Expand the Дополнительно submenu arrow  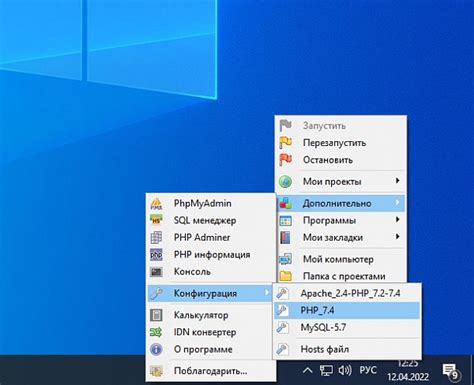[x=397, y=202]
